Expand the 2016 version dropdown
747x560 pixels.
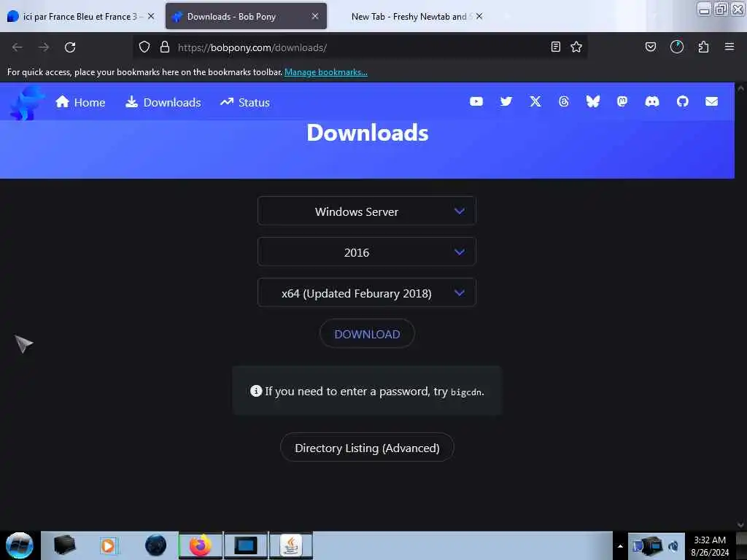click(366, 252)
